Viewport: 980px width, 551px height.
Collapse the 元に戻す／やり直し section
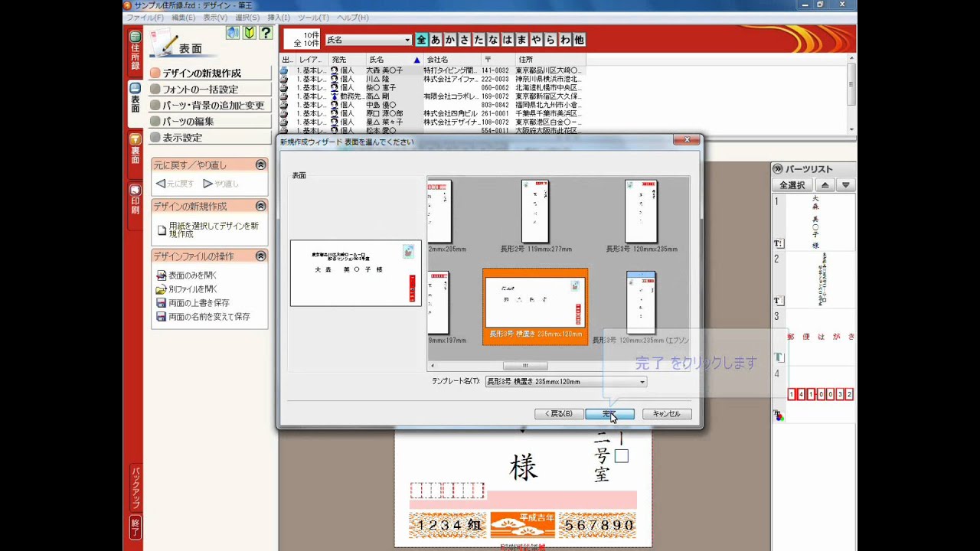260,165
